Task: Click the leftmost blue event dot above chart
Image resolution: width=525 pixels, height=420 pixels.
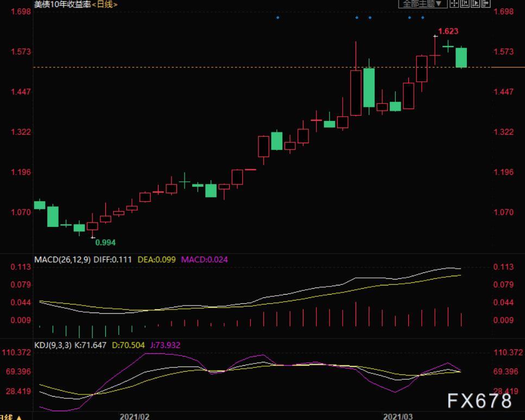Action: 277,17
